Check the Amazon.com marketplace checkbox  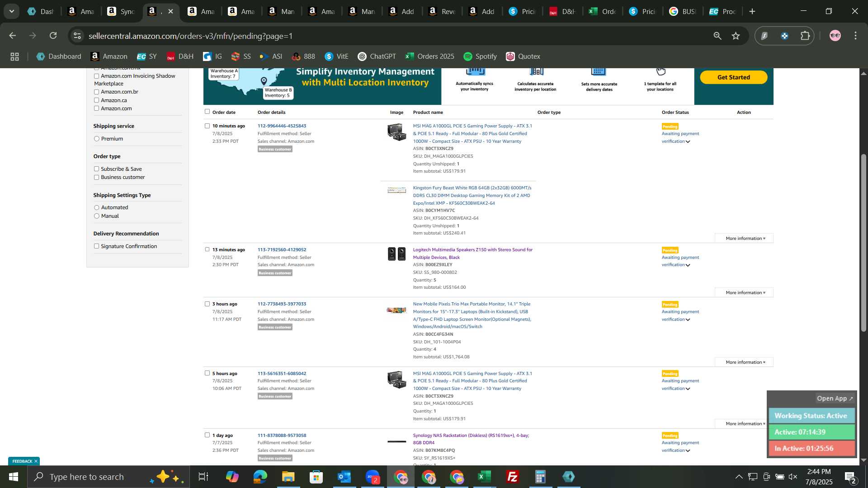[x=96, y=108]
